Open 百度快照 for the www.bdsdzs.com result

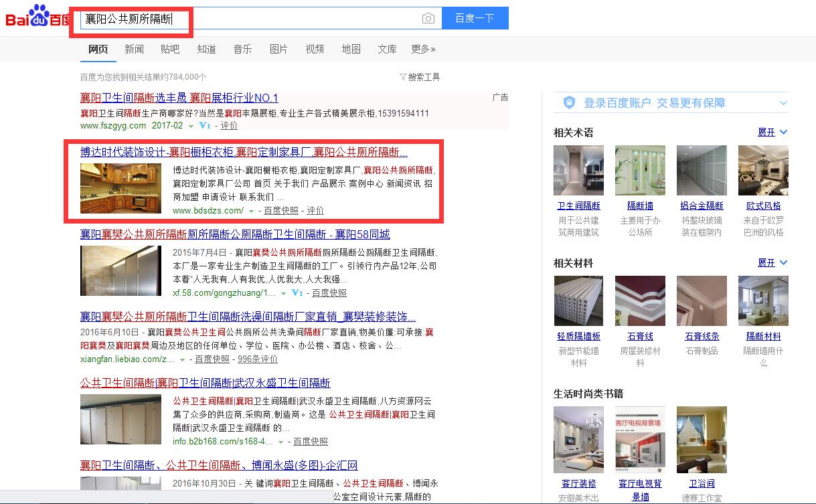click(x=281, y=211)
